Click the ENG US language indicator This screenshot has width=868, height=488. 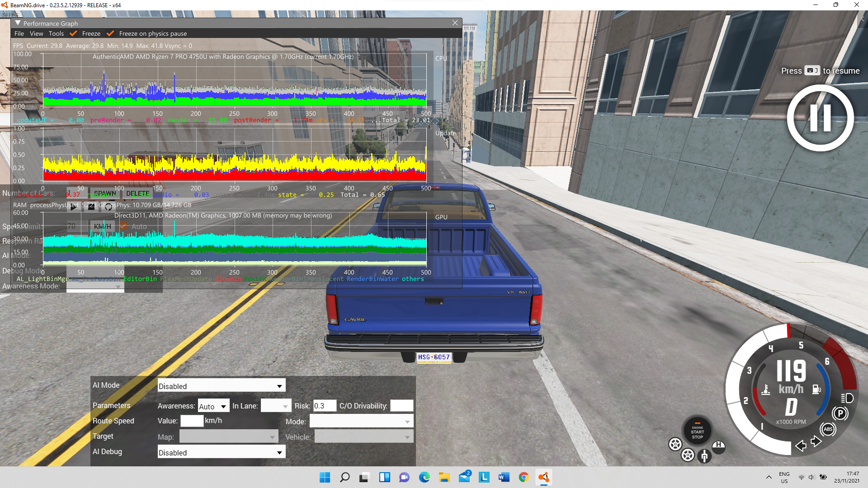pos(784,477)
